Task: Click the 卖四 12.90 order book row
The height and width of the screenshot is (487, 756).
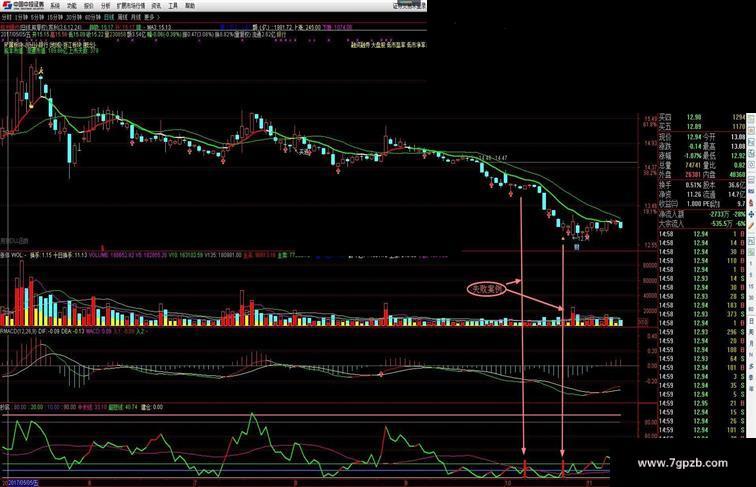Action: (702, 117)
